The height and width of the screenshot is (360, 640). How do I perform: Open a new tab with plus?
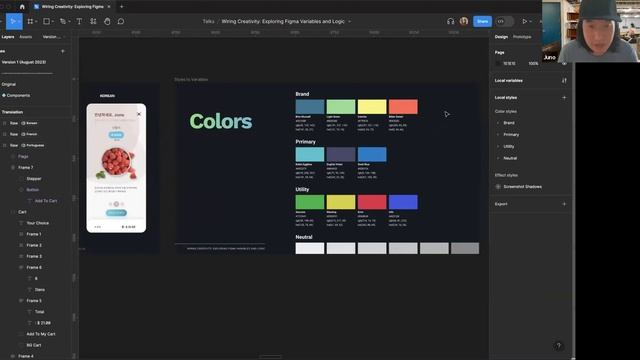click(x=122, y=7)
